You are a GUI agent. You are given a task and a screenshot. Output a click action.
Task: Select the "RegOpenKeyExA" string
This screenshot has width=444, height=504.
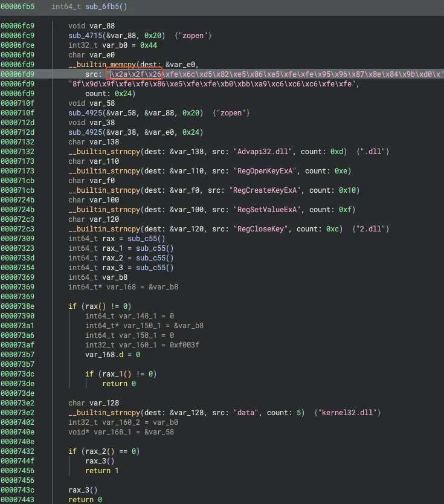pos(265,170)
